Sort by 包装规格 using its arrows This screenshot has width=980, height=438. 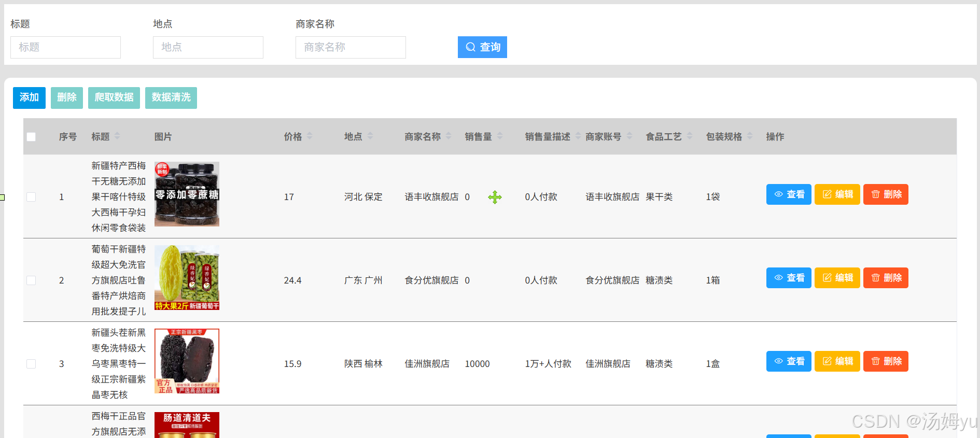[750, 136]
